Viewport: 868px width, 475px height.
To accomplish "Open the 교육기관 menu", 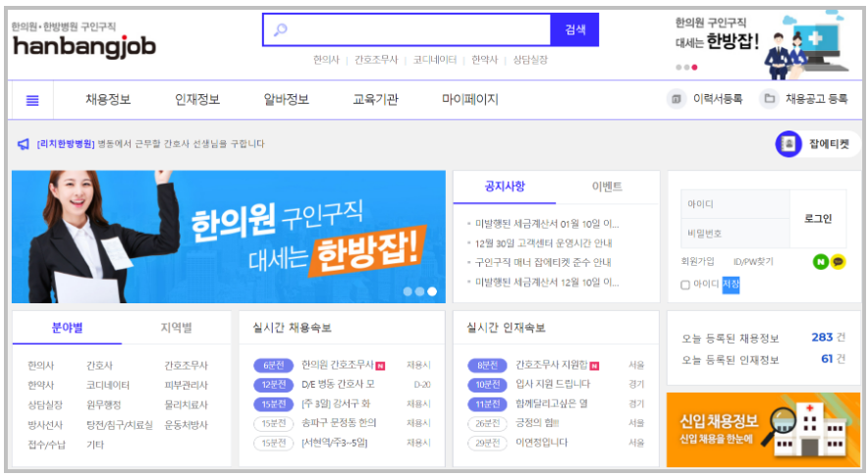I will point(375,100).
